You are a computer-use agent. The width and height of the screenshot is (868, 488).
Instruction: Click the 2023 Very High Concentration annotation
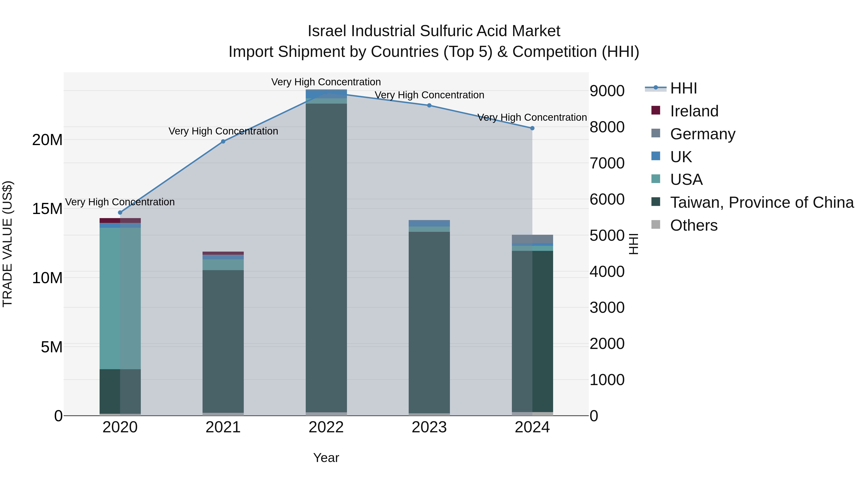430,95
